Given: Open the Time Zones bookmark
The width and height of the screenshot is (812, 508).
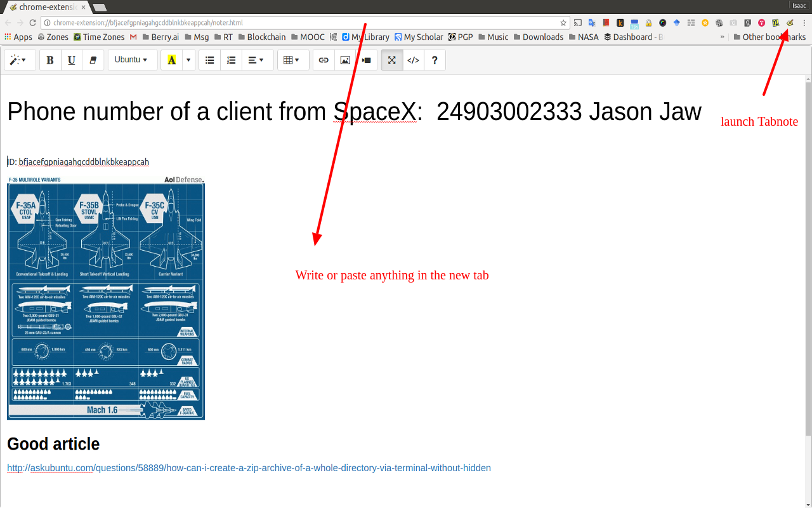Looking at the screenshot, I should (x=99, y=37).
